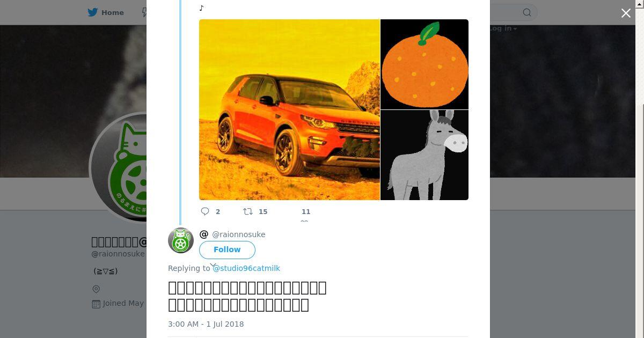Screen dimensions: 644x338
Task: Go to the Home tab
Action: 106,12
